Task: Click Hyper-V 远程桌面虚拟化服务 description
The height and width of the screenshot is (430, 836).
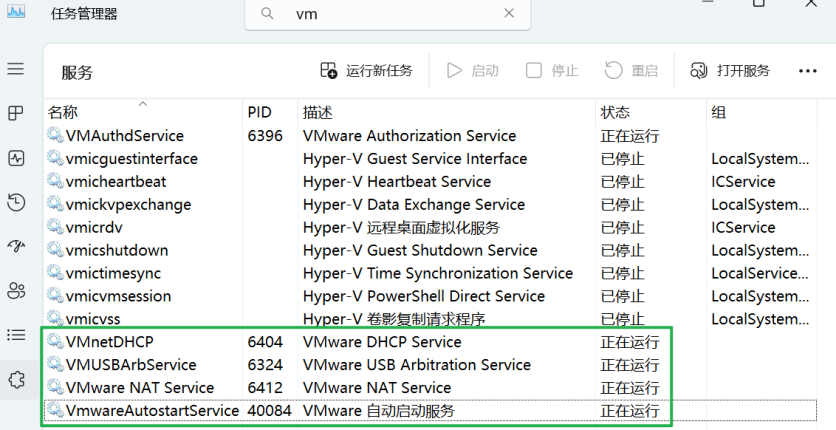Action: coord(401,227)
